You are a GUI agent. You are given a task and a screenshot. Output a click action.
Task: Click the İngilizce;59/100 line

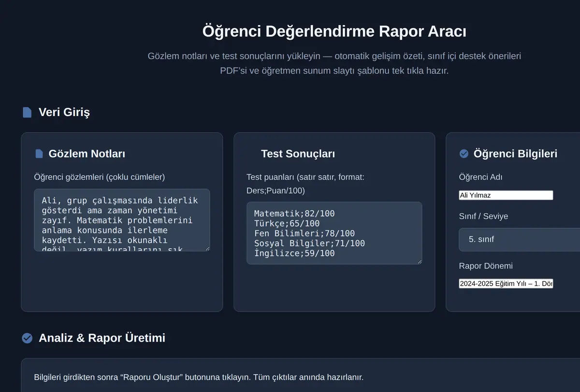[294, 253]
